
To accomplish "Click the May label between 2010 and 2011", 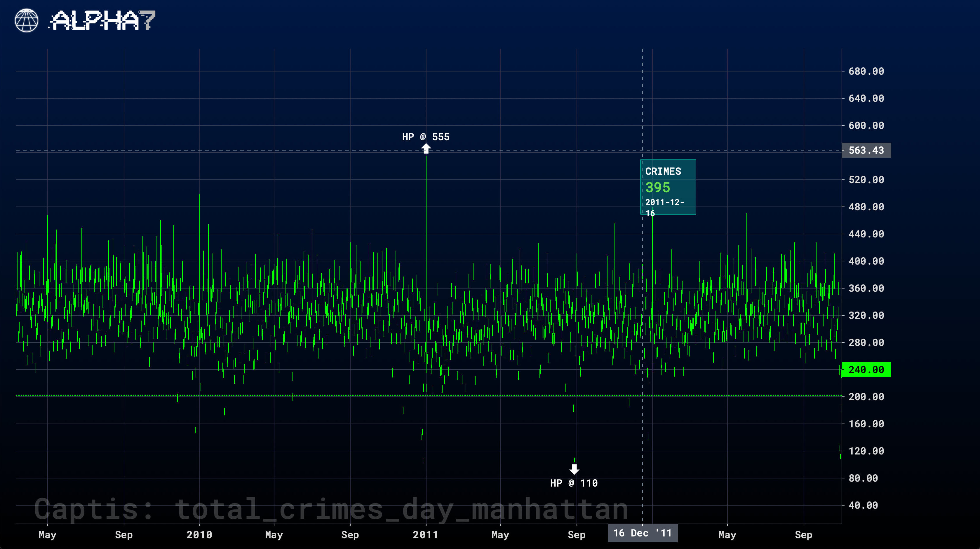I will pos(274,535).
